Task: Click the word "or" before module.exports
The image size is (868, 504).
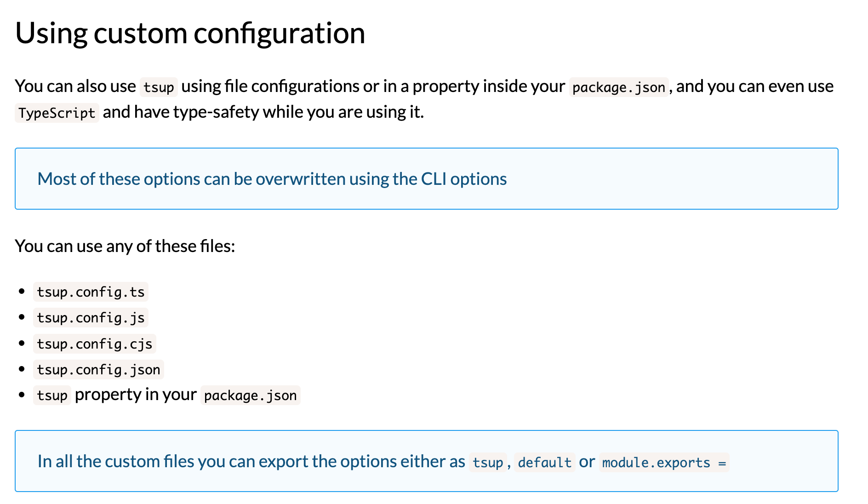Action: coord(587,461)
